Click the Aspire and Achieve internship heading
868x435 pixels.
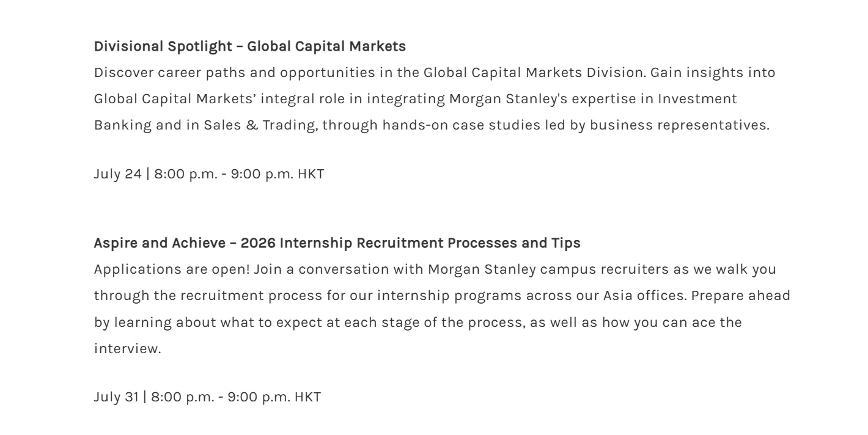pyautogui.click(x=337, y=243)
